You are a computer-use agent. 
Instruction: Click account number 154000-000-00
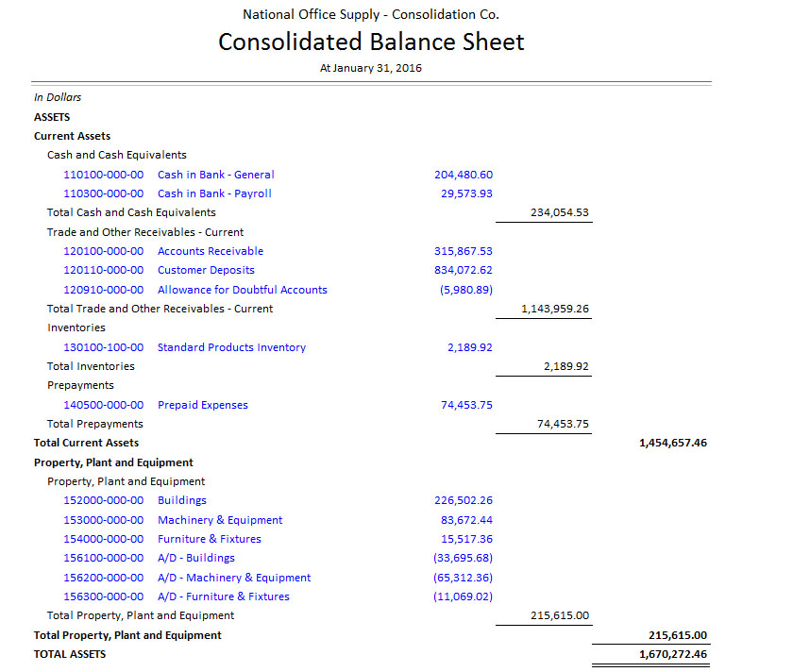103,539
